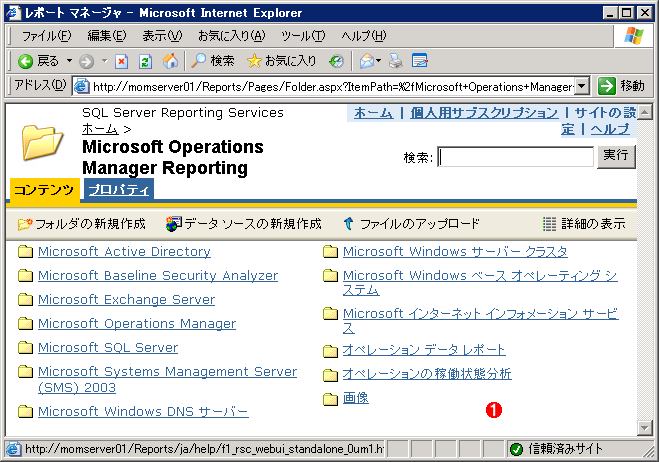Open the サイトの設定 link

tap(605, 113)
